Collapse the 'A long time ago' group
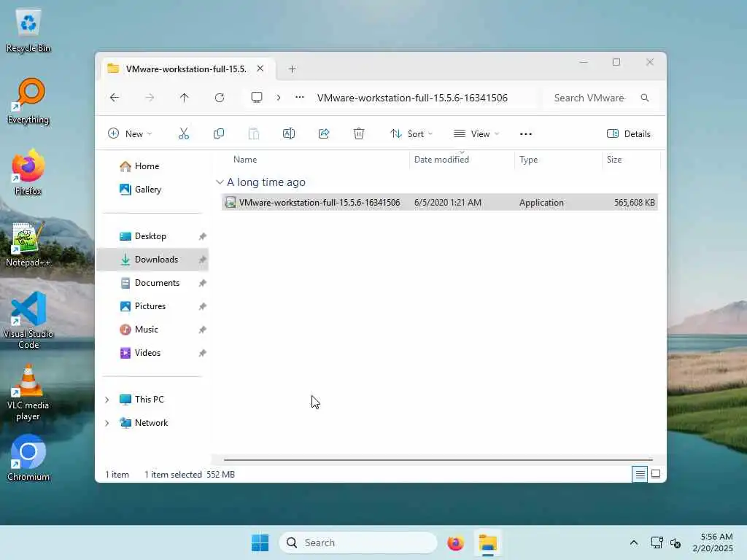Viewport: 747px width, 560px height. coord(220,182)
